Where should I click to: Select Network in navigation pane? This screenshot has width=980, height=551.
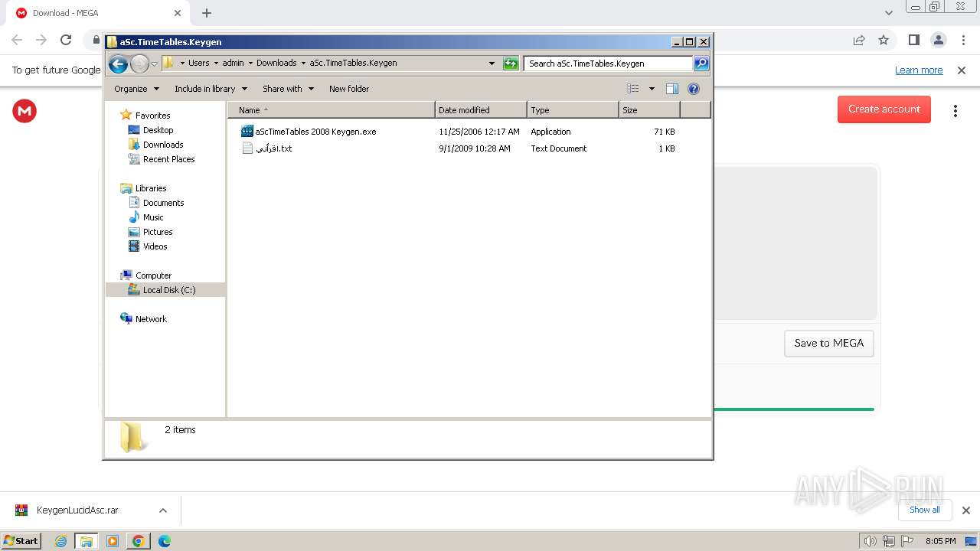(x=151, y=319)
